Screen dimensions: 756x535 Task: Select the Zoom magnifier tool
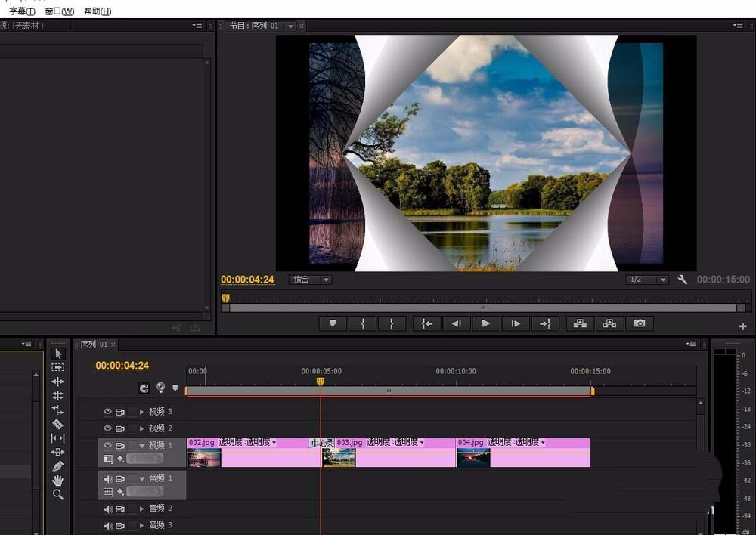pyautogui.click(x=58, y=494)
